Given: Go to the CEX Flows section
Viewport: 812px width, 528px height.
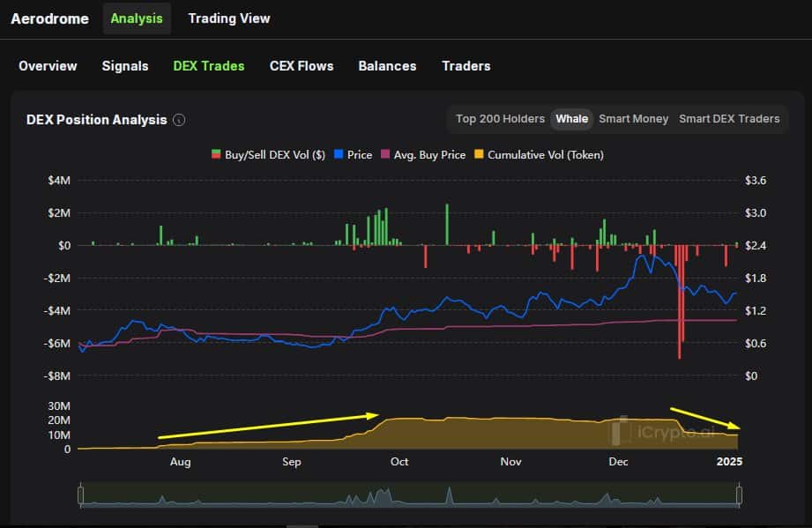Looking at the screenshot, I should tap(302, 66).
